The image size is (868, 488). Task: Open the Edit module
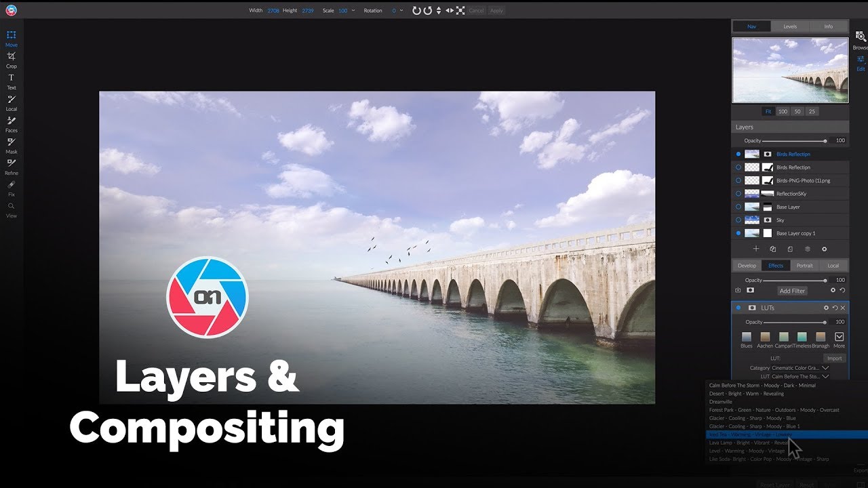pyautogui.click(x=860, y=63)
